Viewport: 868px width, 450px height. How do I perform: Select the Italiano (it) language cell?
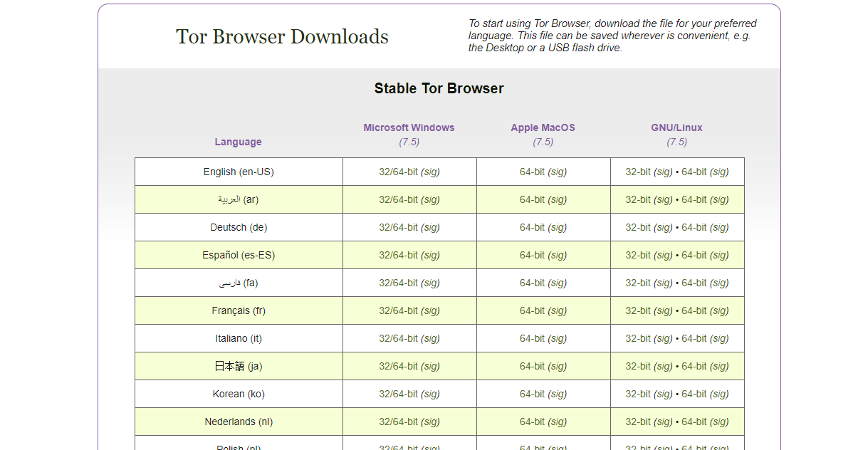239,338
